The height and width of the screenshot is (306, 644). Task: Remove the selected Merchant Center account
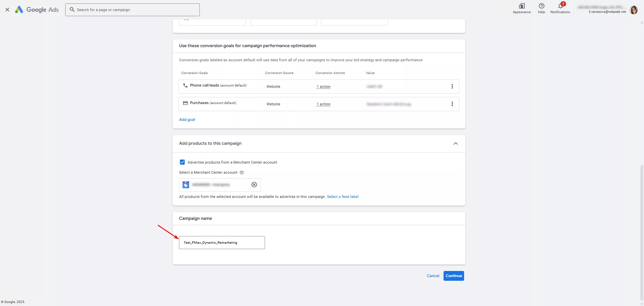[254, 184]
